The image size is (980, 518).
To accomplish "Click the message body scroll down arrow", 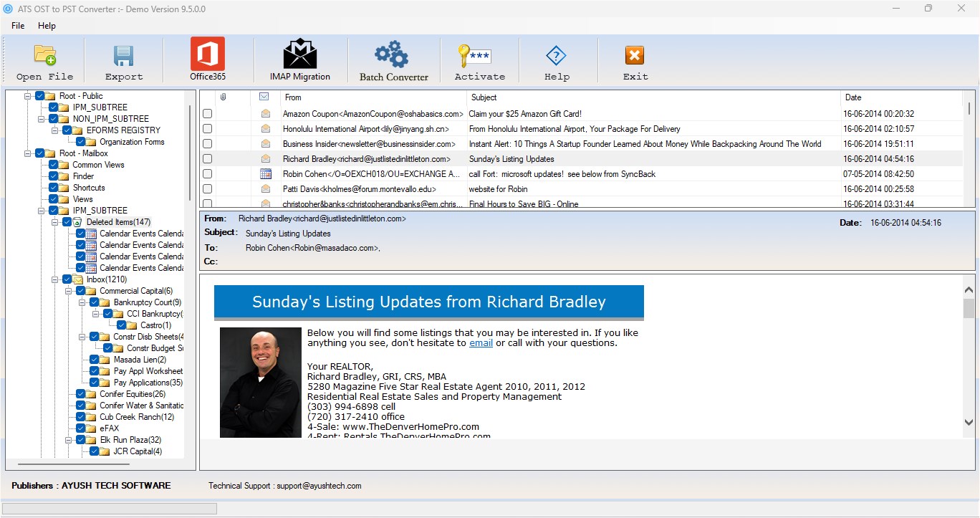I will tap(969, 423).
